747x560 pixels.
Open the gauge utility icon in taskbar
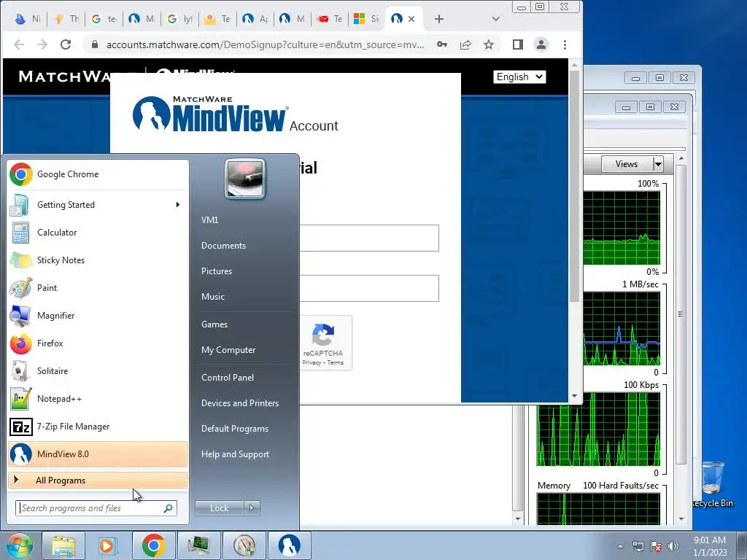click(x=244, y=545)
